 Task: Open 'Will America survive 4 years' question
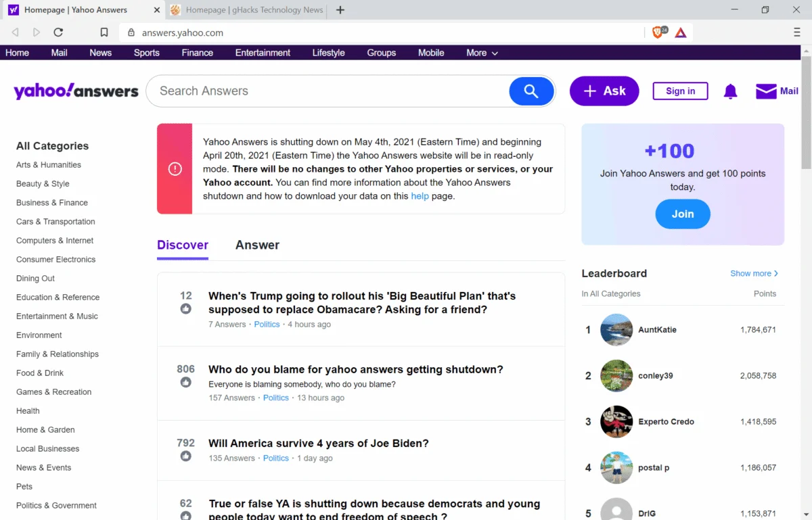pos(319,444)
